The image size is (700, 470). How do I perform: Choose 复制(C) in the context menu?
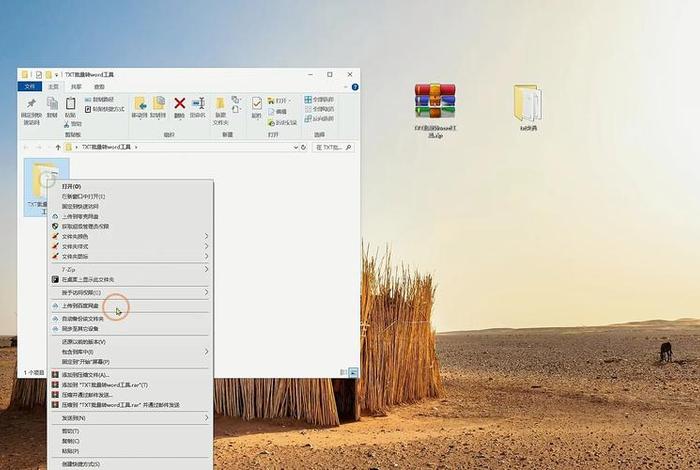click(x=130, y=441)
